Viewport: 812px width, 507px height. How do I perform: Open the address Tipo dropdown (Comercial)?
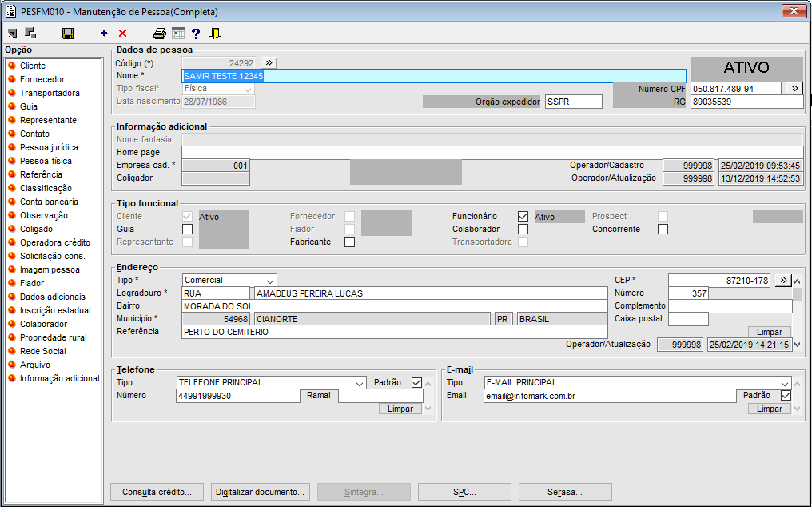click(x=269, y=281)
